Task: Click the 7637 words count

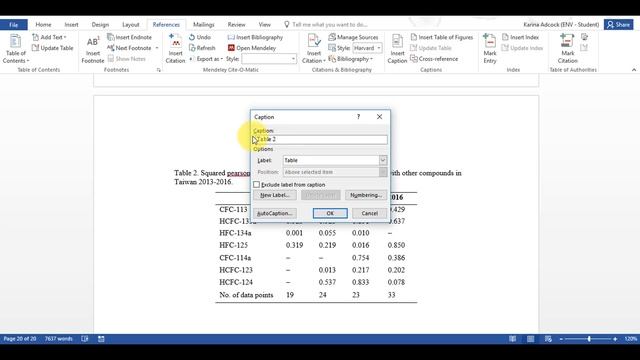Action: point(58,339)
